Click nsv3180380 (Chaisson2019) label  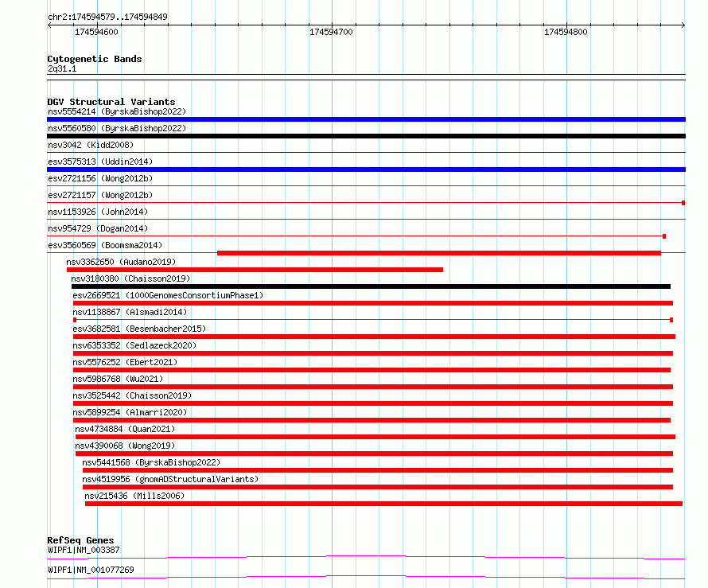(x=130, y=278)
